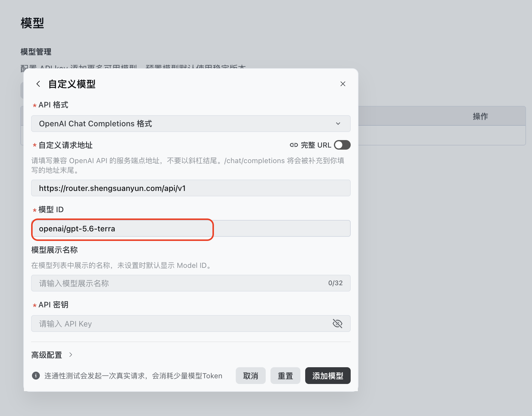Click the 模型管理 section heading
Screen dimensions: 532x416
point(36,52)
